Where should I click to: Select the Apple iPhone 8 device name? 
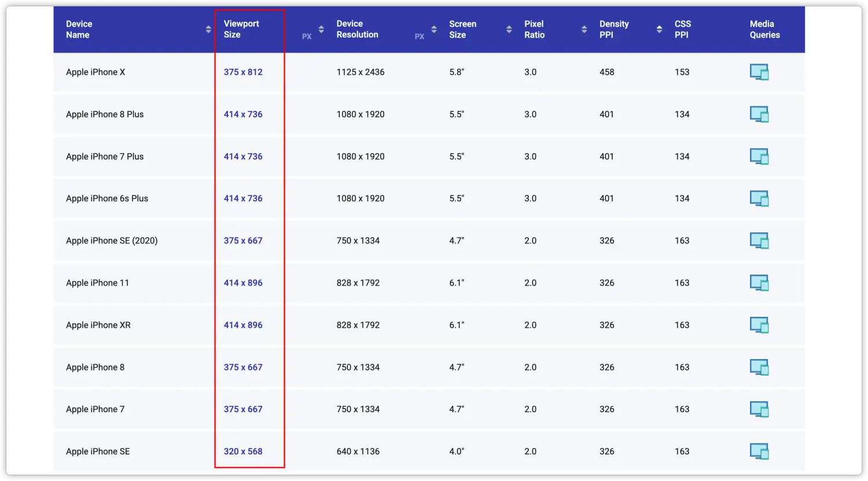95,367
